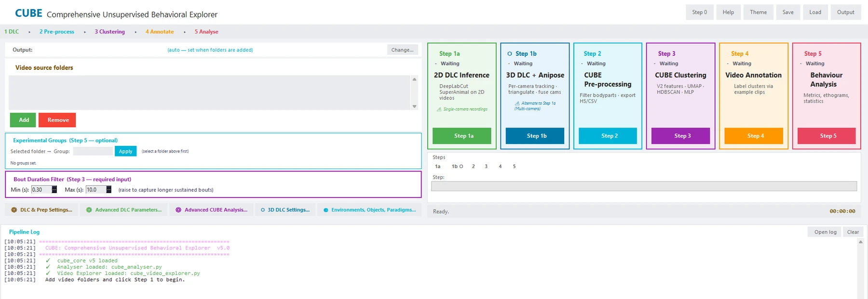Click the 'Ready.' status text
This screenshot has width=868, height=299.
(441, 211)
